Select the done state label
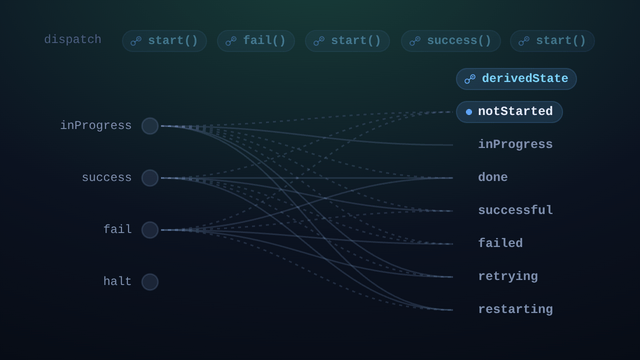 pyautogui.click(x=493, y=177)
